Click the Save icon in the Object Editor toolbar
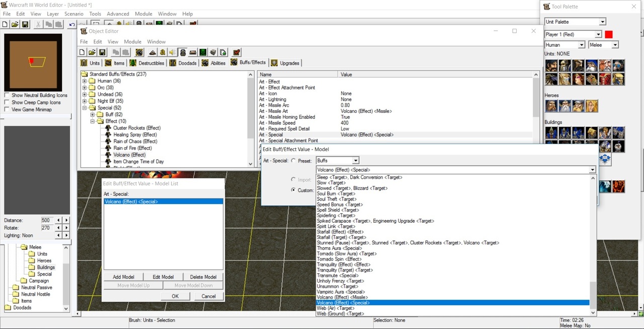 pos(102,52)
